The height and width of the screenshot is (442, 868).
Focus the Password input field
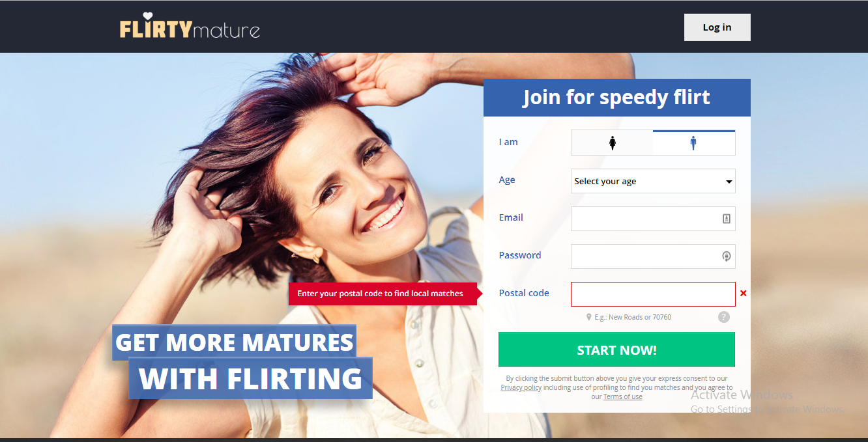click(653, 256)
